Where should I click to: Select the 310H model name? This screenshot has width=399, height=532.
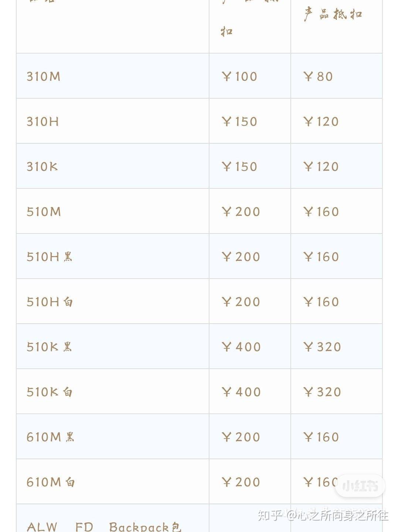coord(42,122)
